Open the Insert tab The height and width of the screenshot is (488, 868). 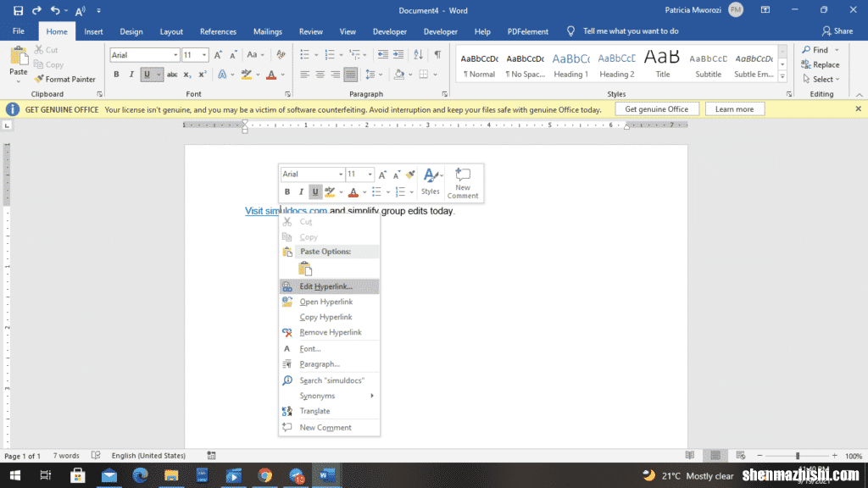pyautogui.click(x=93, y=31)
